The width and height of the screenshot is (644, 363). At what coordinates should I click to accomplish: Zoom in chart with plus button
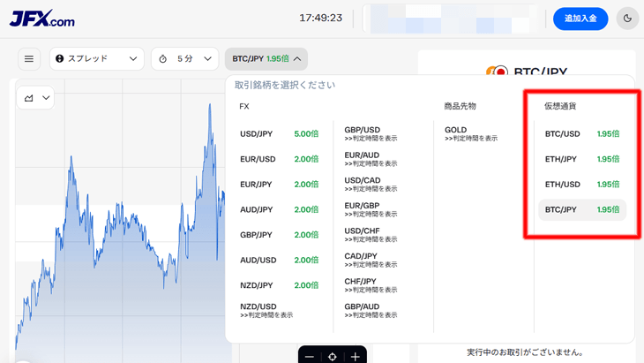point(355,357)
